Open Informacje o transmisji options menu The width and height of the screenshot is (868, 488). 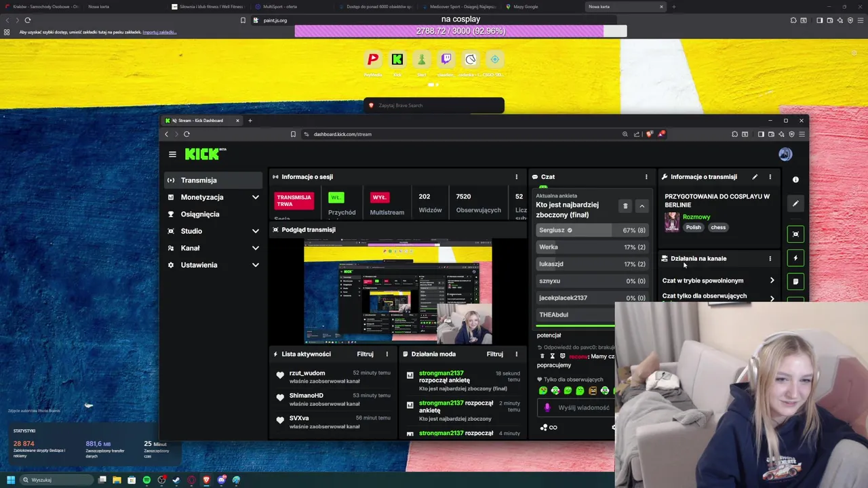pos(770,177)
